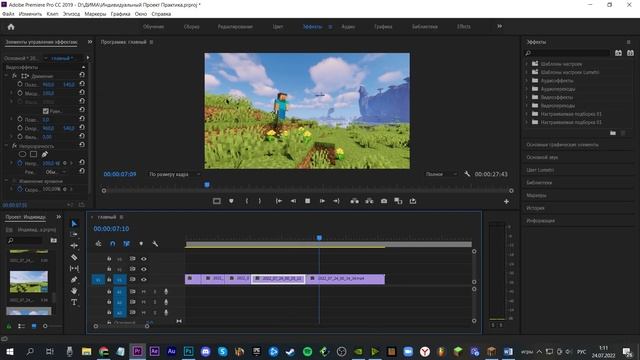Go to the Home screen
This screenshot has height=360, width=640.
[11, 27]
